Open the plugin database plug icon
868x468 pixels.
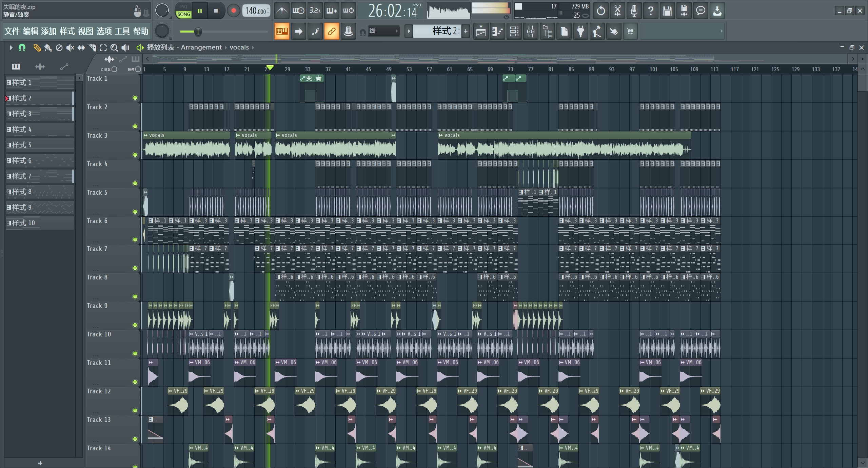tap(580, 32)
